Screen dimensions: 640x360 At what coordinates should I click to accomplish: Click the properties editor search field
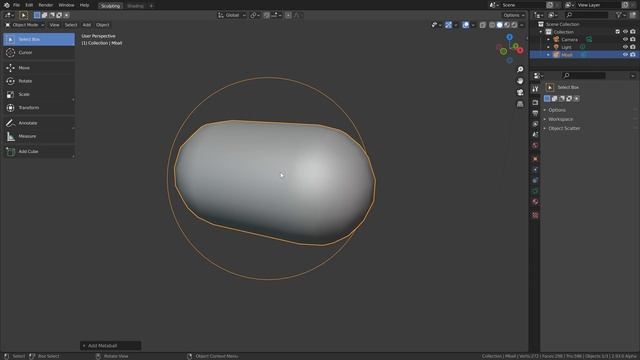click(583, 76)
